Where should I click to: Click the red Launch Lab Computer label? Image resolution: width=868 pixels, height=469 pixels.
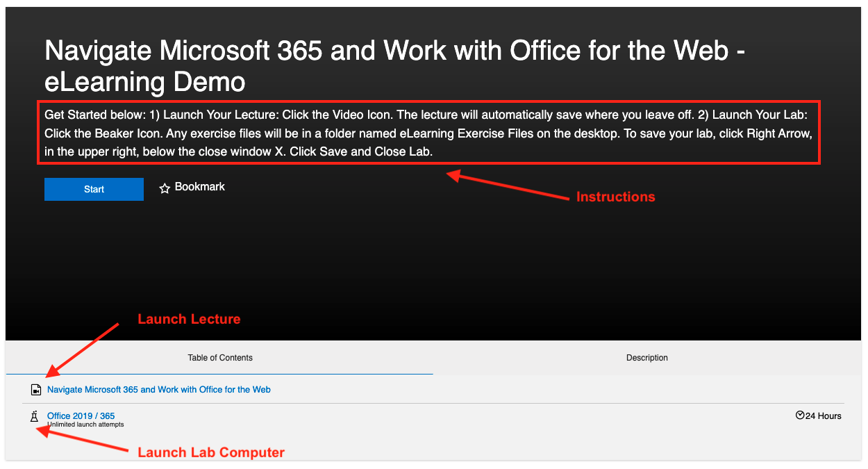click(x=211, y=452)
